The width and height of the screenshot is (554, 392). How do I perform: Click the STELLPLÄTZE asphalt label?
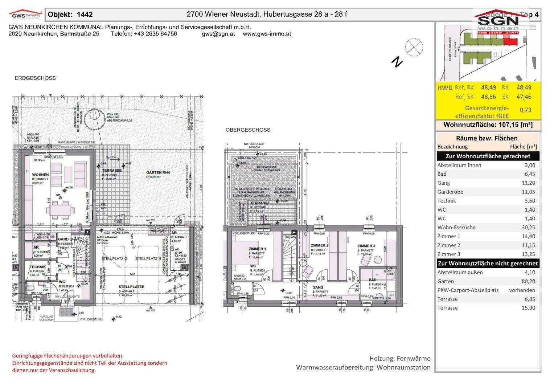pyautogui.click(x=131, y=287)
